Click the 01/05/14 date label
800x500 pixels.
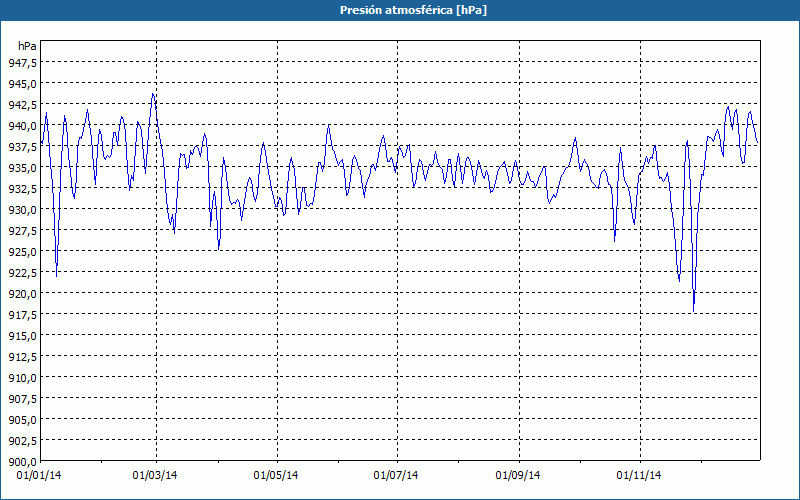(x=276, y=475)
